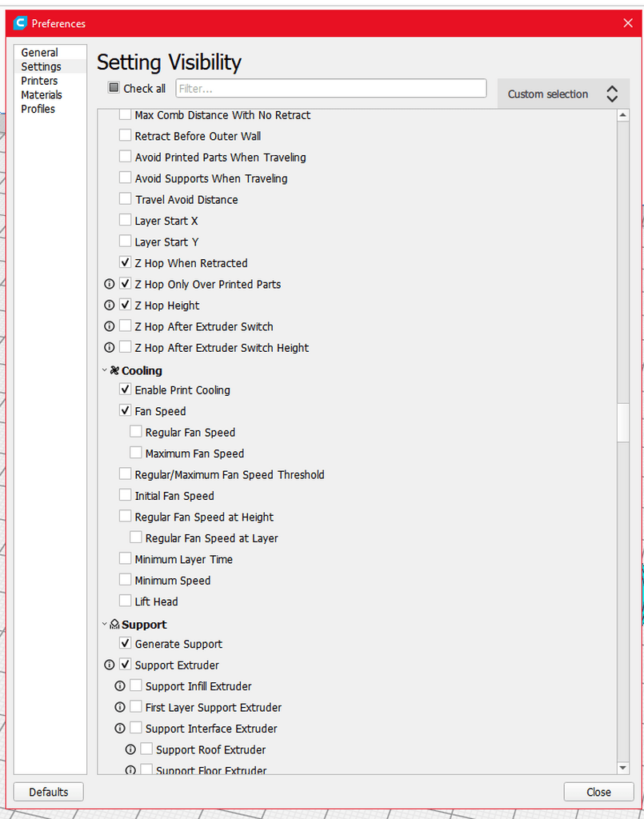Click info icon beside Support Roof Extruder
The image size is (644, 819).
[x=130, y=749]
